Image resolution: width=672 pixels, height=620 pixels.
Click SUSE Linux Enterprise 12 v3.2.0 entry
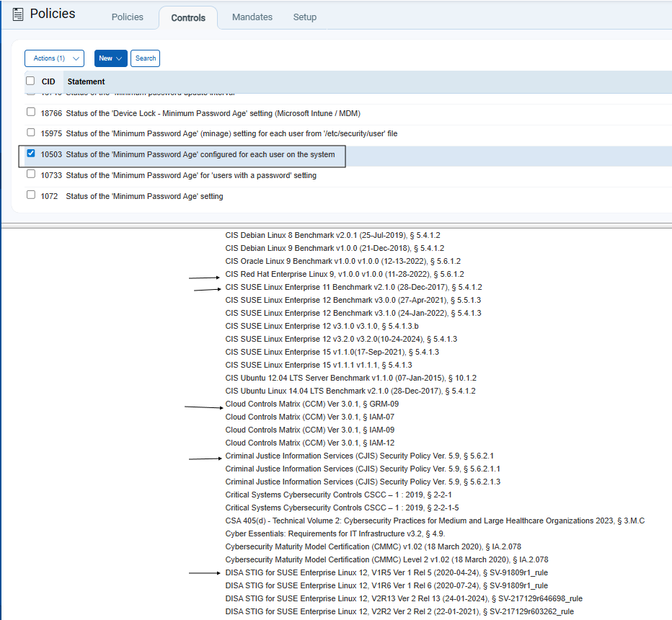pos(341,340)
